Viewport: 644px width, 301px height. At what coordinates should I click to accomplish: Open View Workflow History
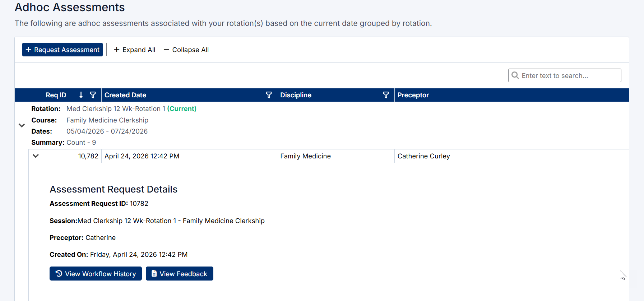[x=96, y=274]
